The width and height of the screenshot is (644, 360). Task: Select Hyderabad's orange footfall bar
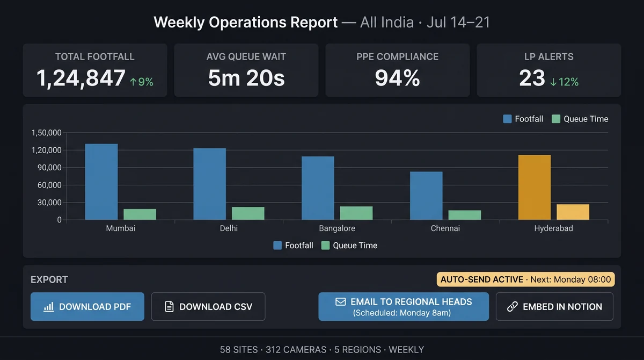tap(535, 188)
